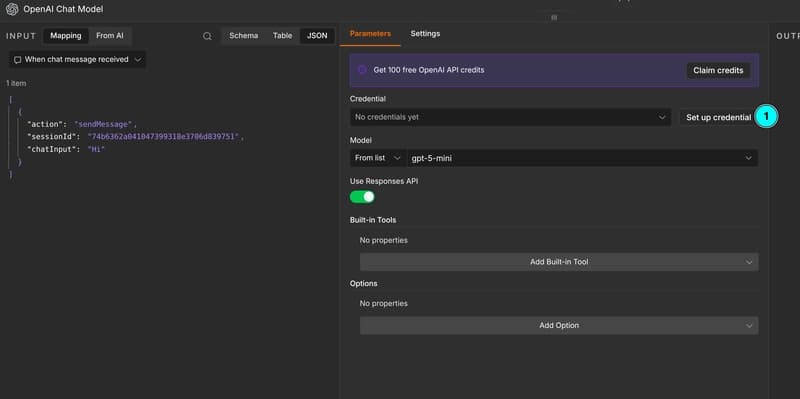Screen dimensions: 800x399
Task: Toggle the Use Responses API switch
Action: pyautogui.click(x=362, y=197)
